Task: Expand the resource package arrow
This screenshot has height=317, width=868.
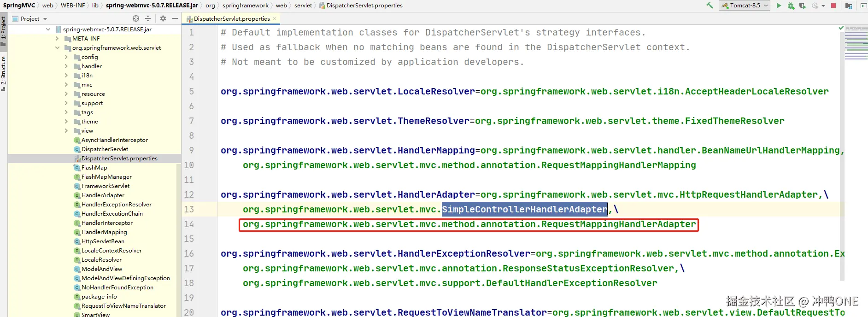Action: 66,94
